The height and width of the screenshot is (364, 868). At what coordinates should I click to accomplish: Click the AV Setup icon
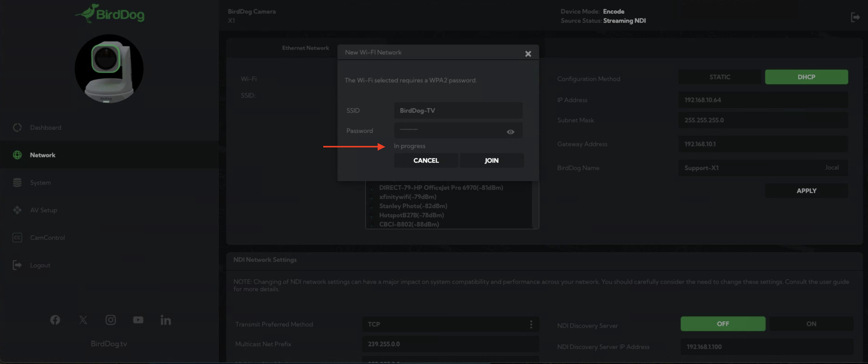[17, 210]
